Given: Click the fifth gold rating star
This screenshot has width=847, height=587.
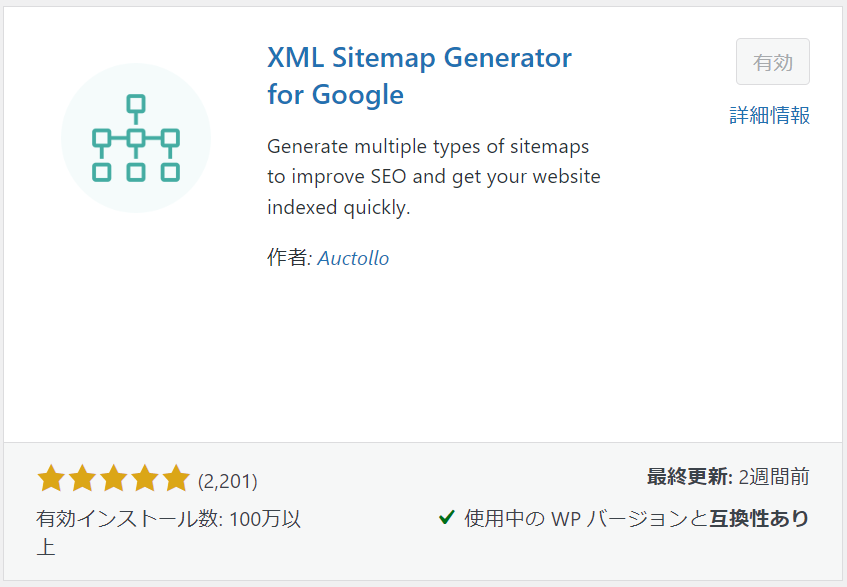Looking at the screenshot, I should (176, 478).
